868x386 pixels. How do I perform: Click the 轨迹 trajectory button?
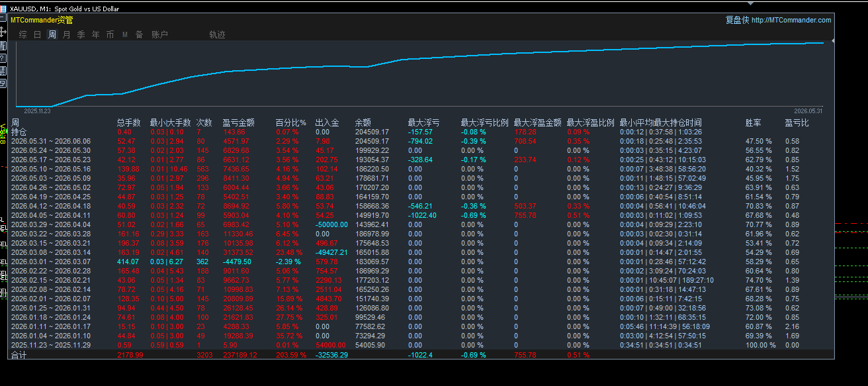coord(217,34)
